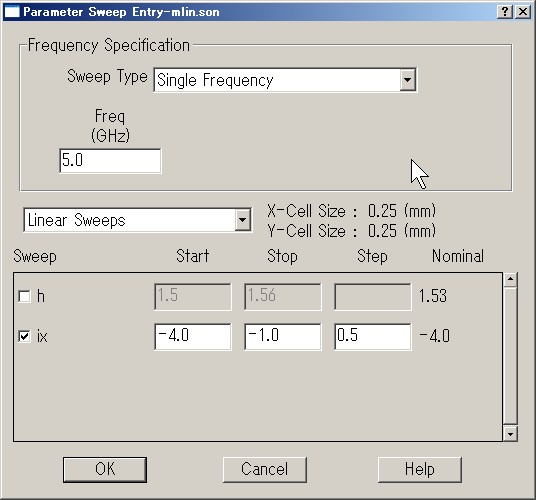Click the ix Step value field

click(373, 337)
